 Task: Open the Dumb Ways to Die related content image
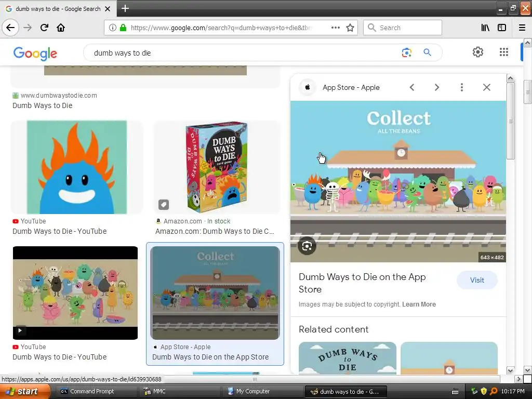pos(348,358)
